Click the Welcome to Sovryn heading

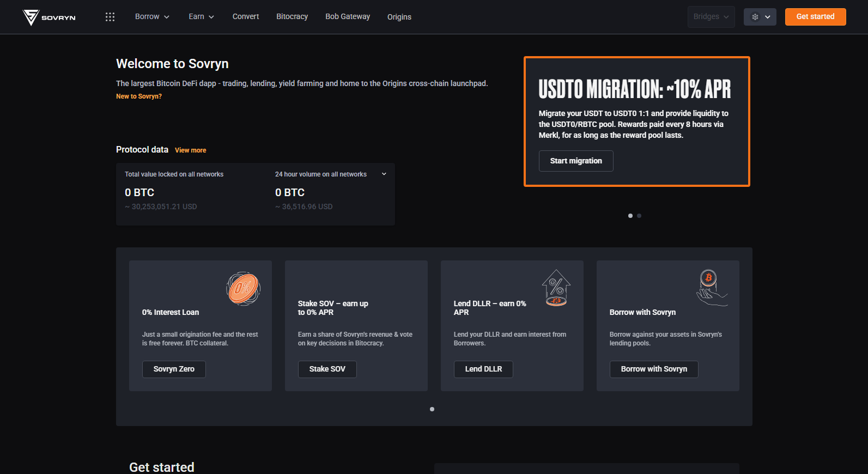(x=172, y=64)
